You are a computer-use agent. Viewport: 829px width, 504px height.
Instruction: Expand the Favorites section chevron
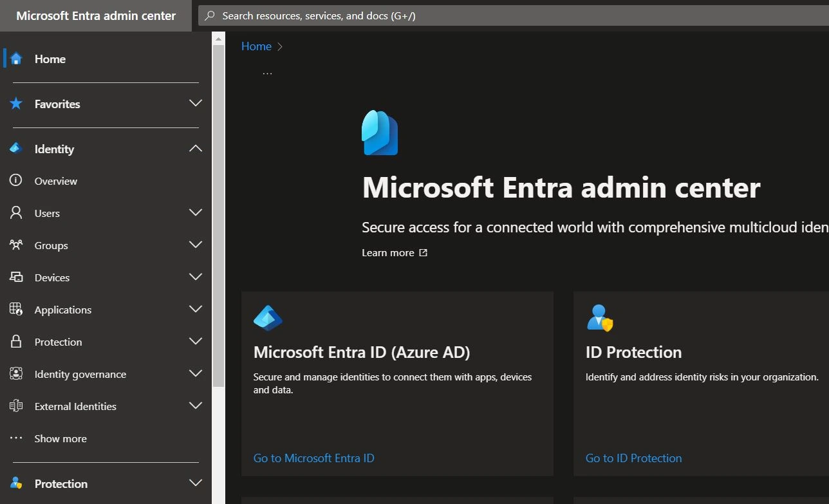click(196, 103)
